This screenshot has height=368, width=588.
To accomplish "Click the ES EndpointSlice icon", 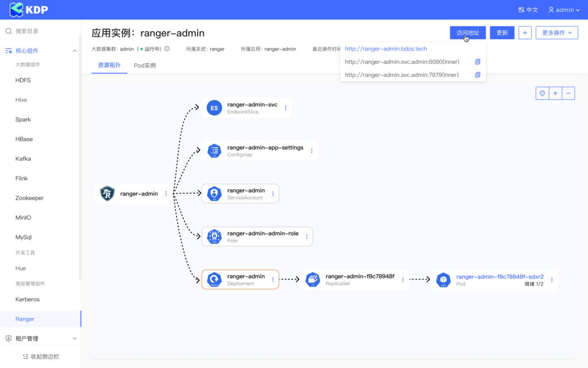I will pyautogui.click(x=214, y=108).
